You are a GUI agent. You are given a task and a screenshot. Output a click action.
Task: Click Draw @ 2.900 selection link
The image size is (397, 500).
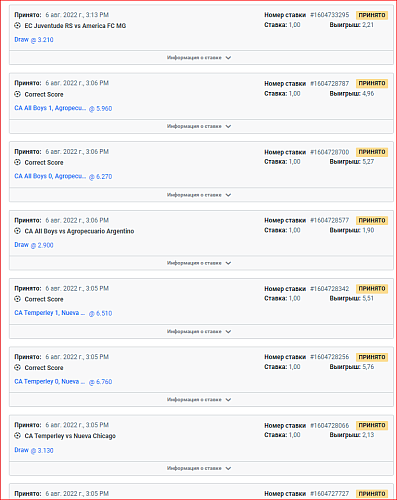[x=34, y=245]
